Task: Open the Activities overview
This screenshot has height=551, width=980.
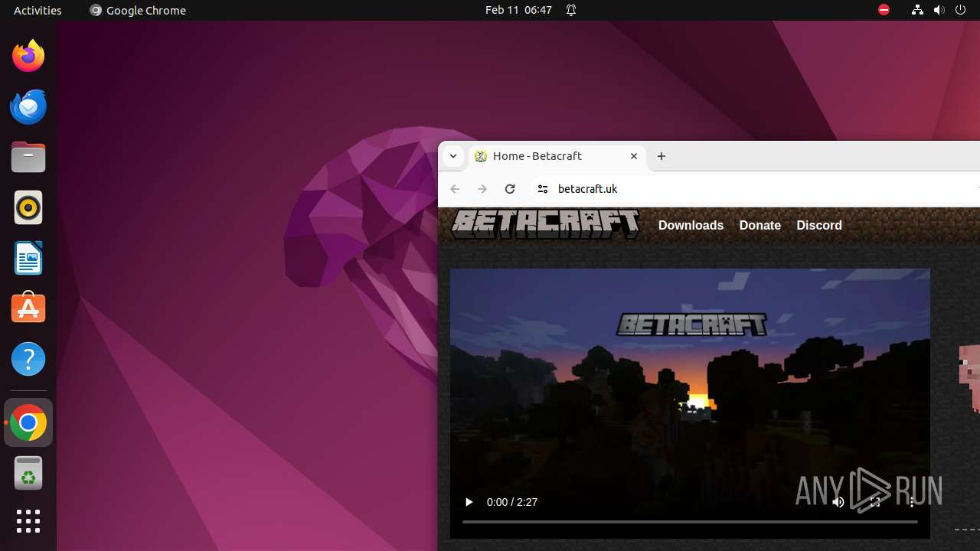Action: point(38,10)
